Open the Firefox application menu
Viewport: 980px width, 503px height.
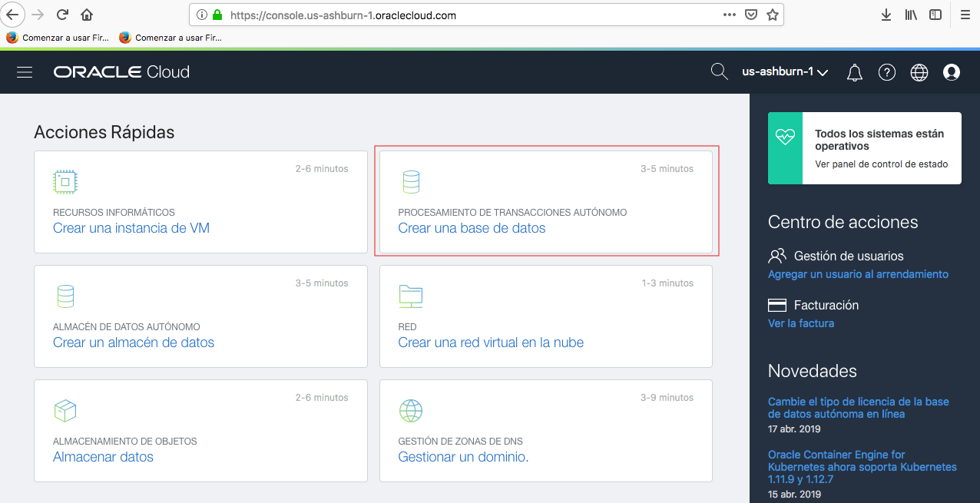(x=965, y=15)
